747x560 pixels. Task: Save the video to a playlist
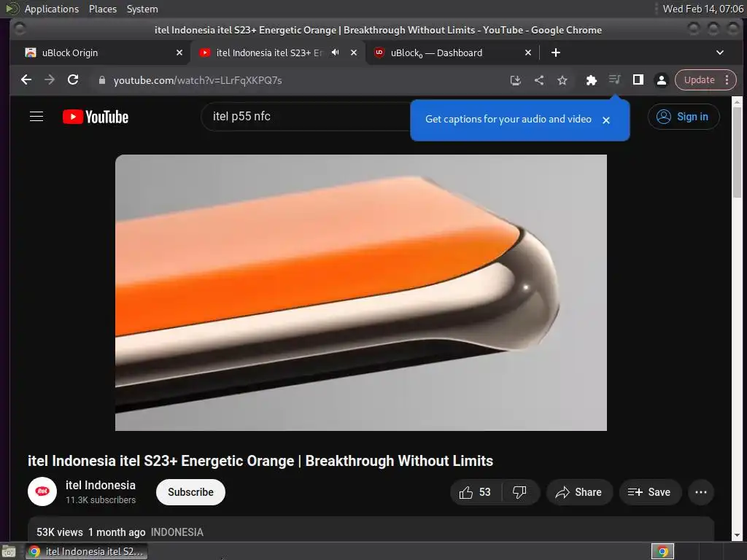tap(650, 492)
